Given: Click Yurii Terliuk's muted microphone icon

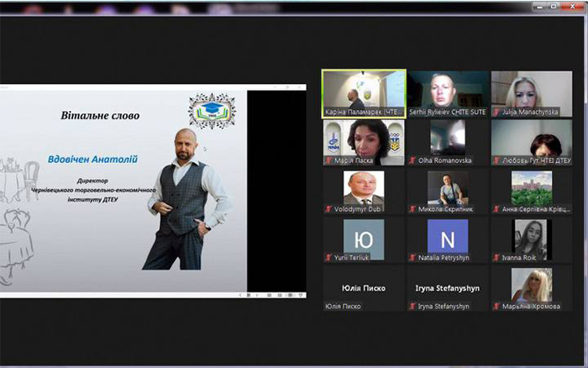Looking at the screenshot, I should (328, 259).
